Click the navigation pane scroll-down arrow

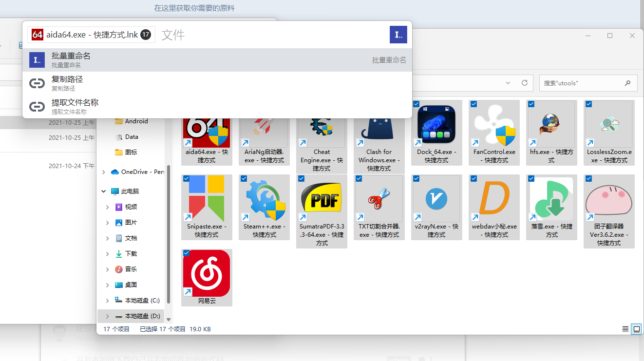(x=169, y=320)
